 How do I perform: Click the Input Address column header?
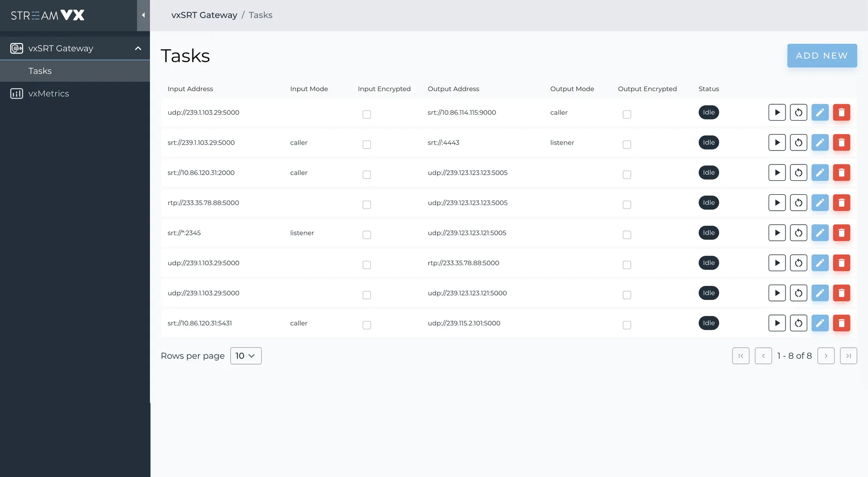pos(190,89)
